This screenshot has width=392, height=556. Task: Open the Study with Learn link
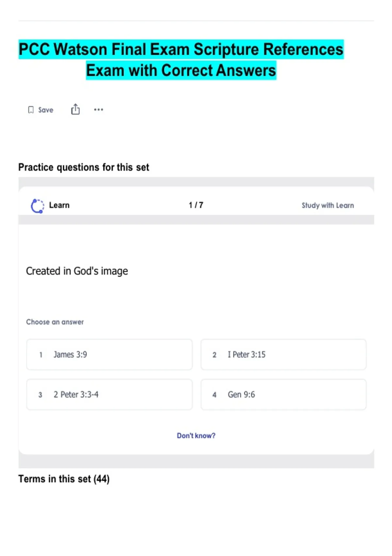[x=328, y=205]
